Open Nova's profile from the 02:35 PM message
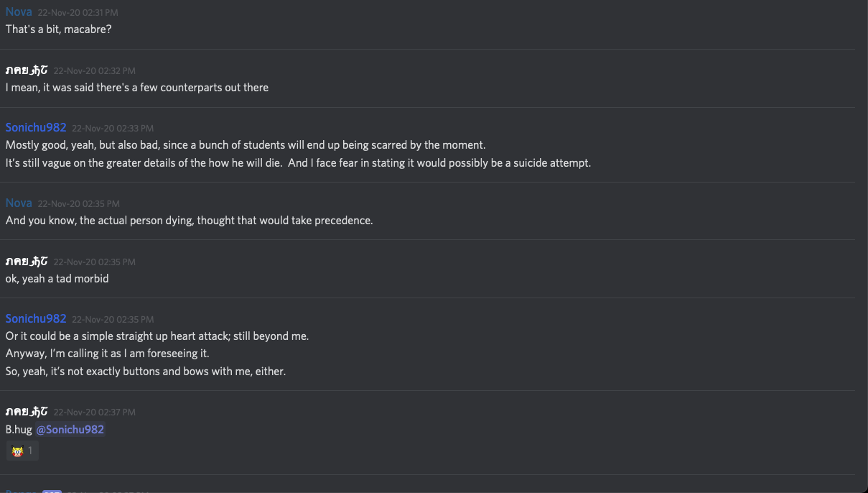The height and width of the screenshot is (493, 868). point(19,203)
